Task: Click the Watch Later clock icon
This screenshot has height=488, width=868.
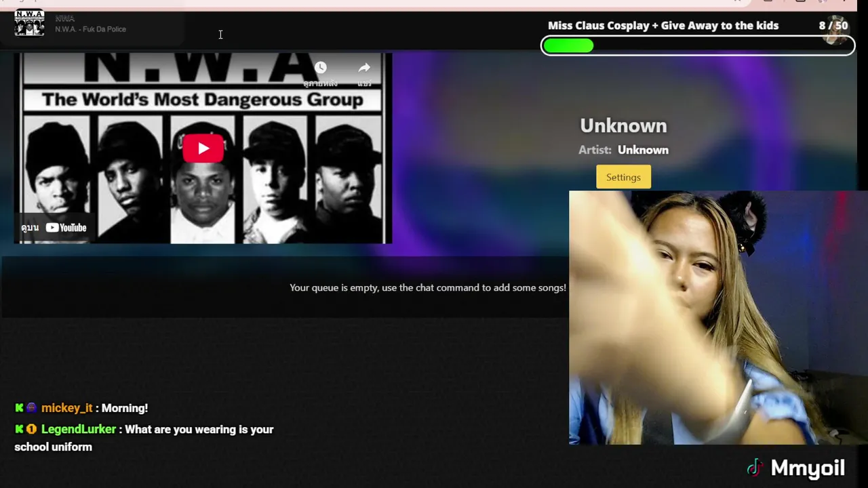Action: click(321, 68)
